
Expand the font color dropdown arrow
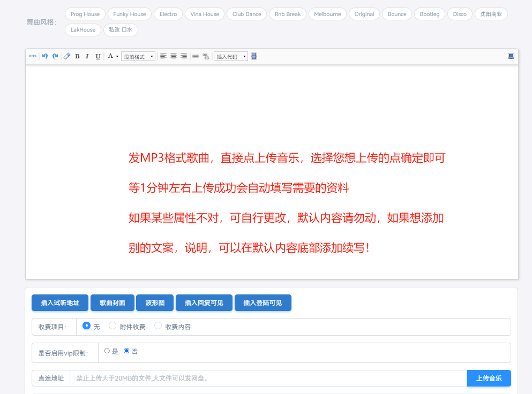(117, 56)
